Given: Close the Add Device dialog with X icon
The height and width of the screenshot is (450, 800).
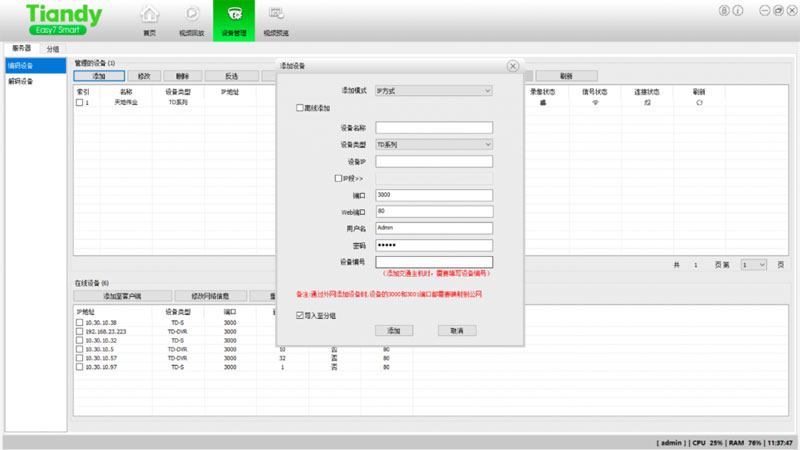Looking at the screenshot, I should tap(512, 66).
